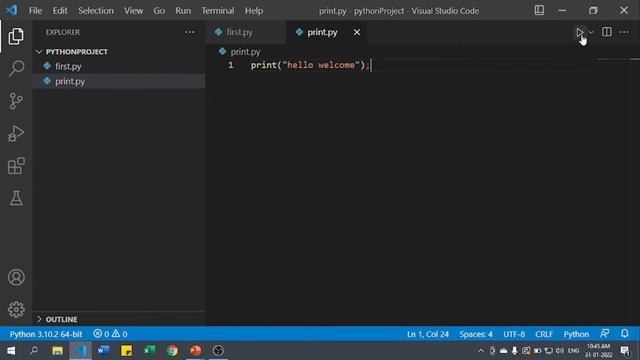This screenshot has width=640, height=360.
Task: Place cursor in code line 1
Action: [310, 65]
